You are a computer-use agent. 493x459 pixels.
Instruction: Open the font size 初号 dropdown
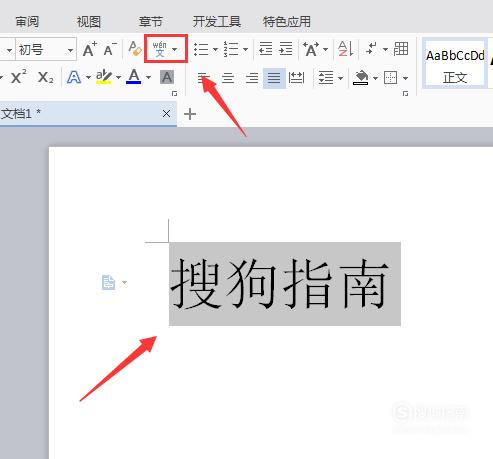(70, 50)
